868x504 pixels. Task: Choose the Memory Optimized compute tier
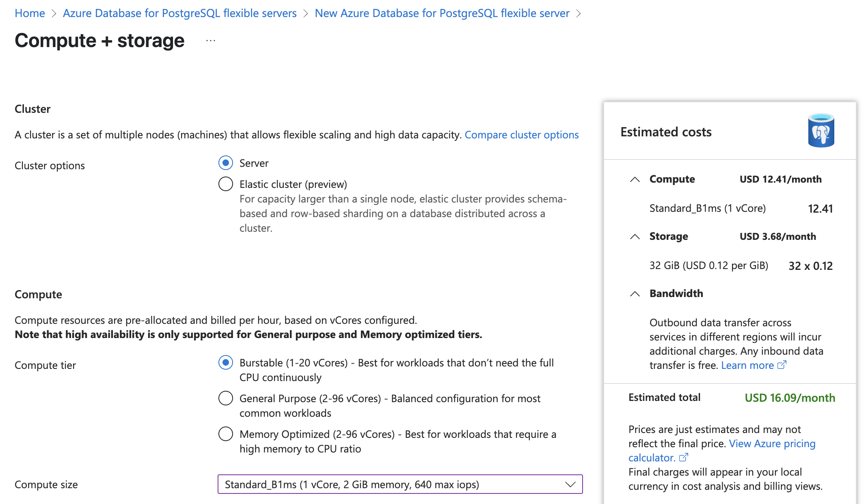point(226,434)
